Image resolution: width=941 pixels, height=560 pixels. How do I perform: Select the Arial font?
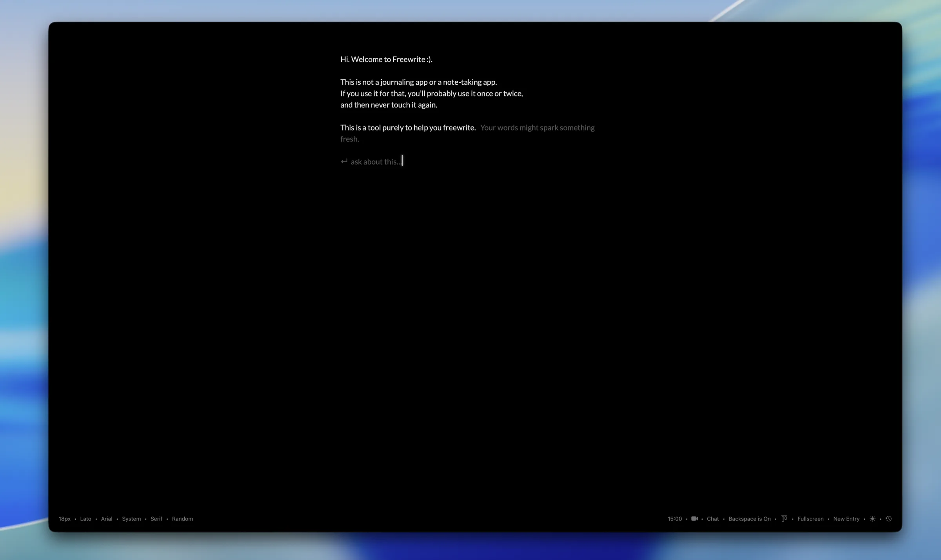point(107,518)
